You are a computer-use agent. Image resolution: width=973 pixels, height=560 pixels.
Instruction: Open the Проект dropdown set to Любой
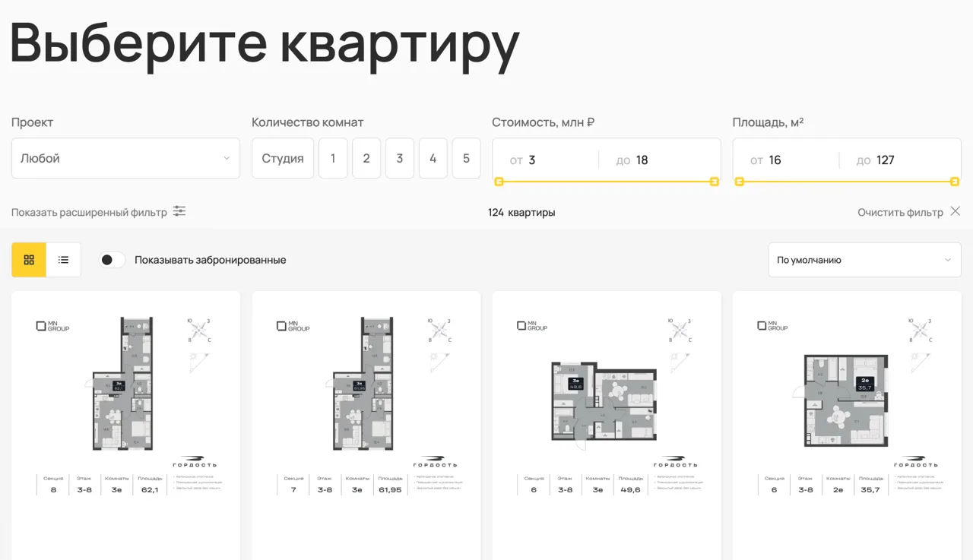(125, 158)
